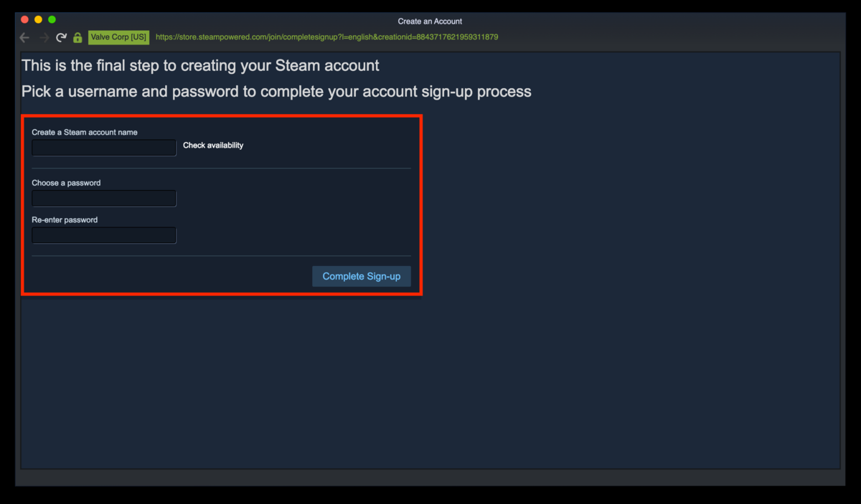861x504 pixels.
Task: Go back using the back arrow
Action: click(25, 37)
